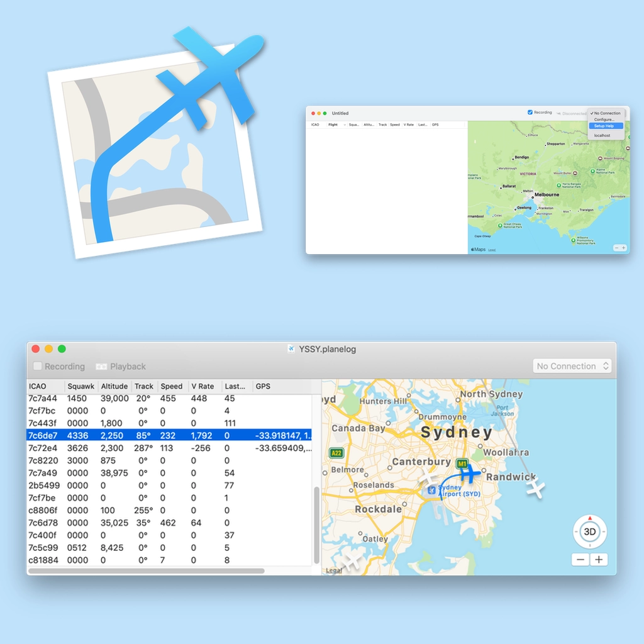Click the blue selected airplane on the map
Viewport: 644px width, 644px height.
(x=469, y=473)
